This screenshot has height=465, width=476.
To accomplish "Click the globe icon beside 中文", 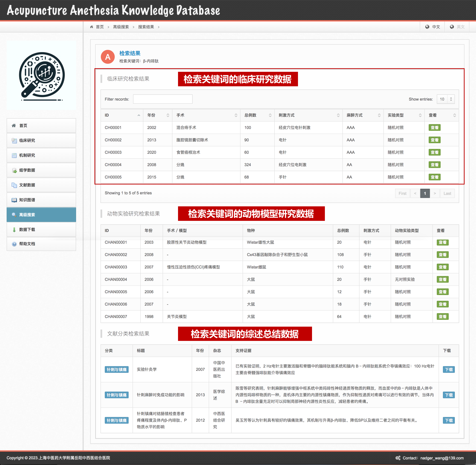I will tap(427, 27).
